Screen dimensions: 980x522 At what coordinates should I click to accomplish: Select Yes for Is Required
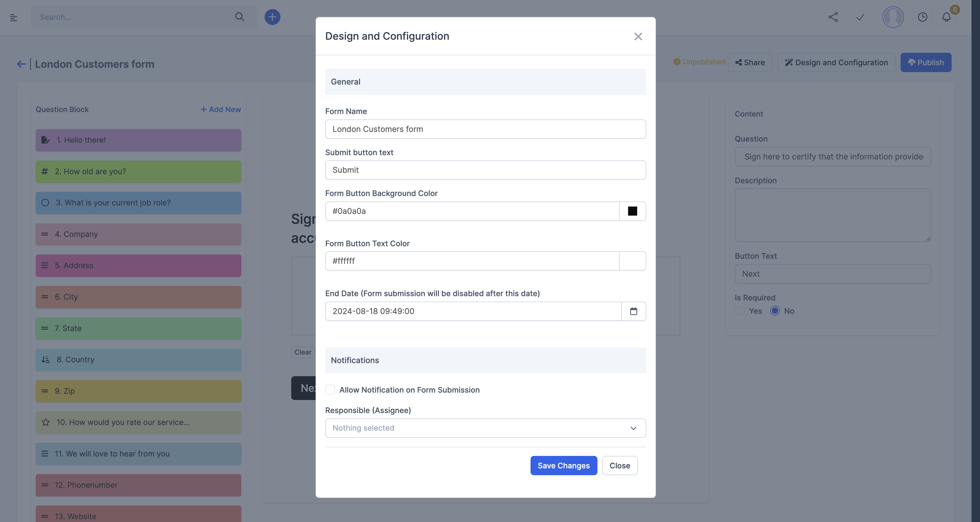740,311
